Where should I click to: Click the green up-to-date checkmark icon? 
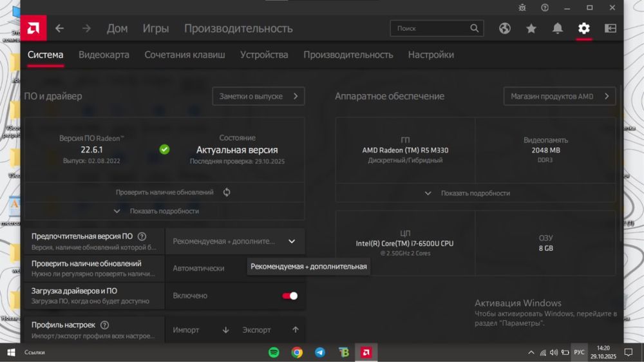coord(164,149)
